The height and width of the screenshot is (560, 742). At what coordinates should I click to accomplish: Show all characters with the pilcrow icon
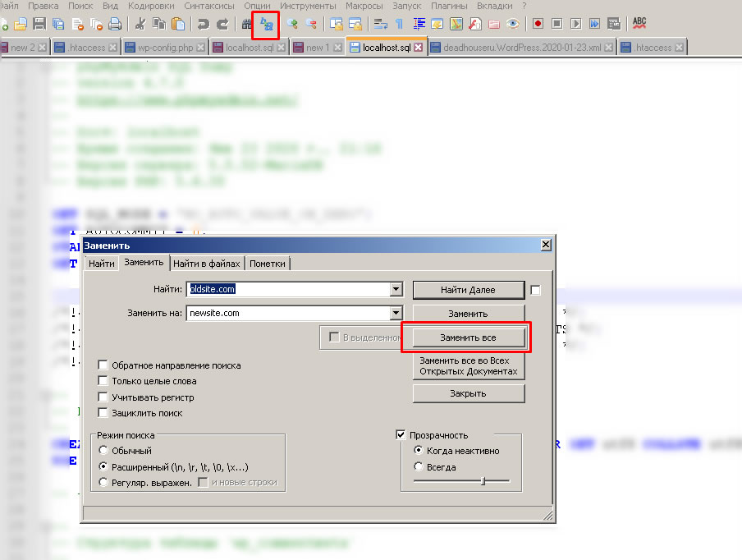[400, 24]
